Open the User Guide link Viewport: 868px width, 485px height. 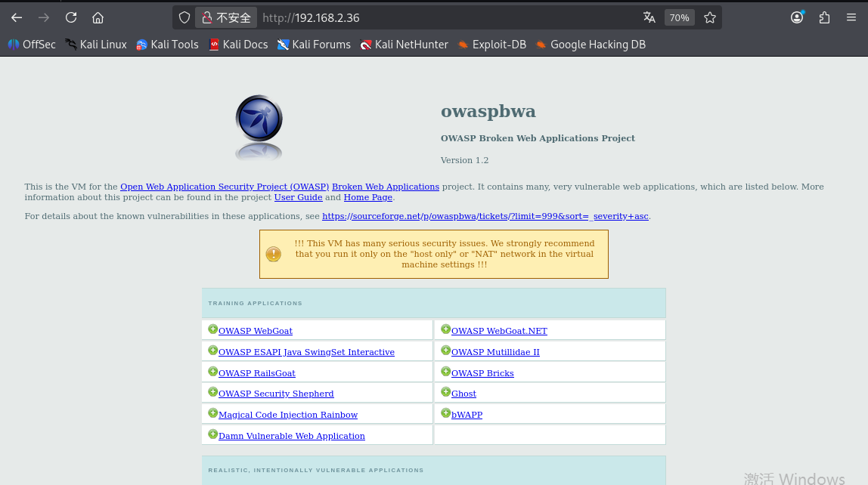click(299, 197)
